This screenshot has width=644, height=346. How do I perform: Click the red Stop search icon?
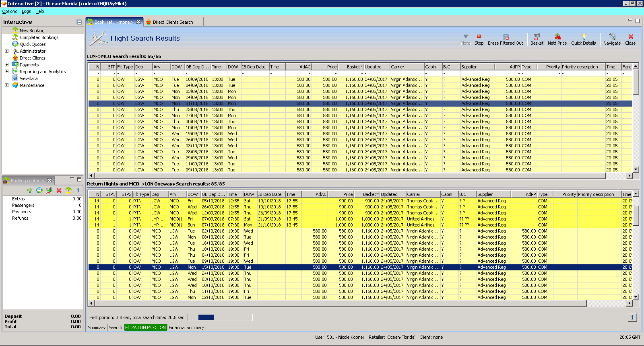[479, 37]
